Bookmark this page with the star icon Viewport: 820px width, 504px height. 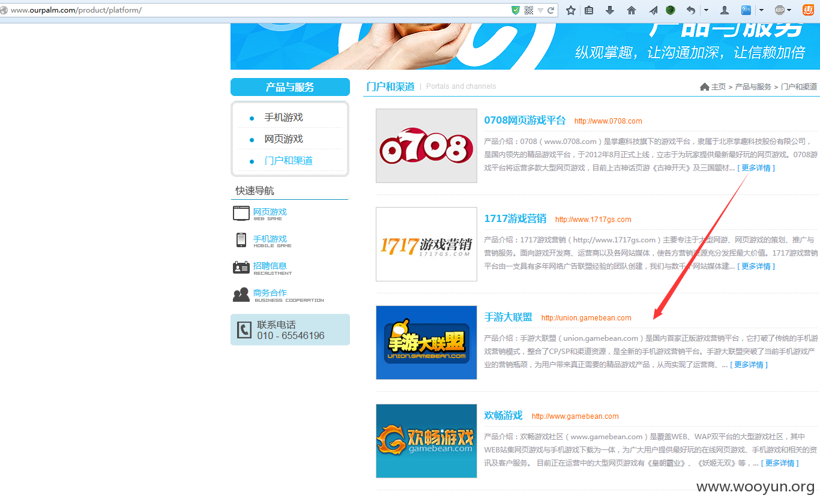click(571, 10)
